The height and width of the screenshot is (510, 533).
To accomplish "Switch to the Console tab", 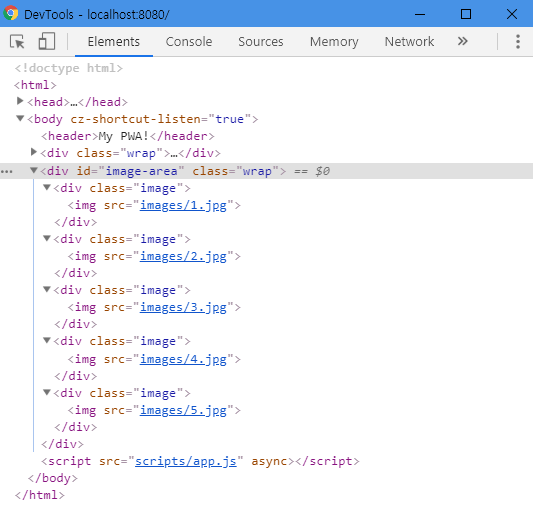I will (x=189, y=41).
